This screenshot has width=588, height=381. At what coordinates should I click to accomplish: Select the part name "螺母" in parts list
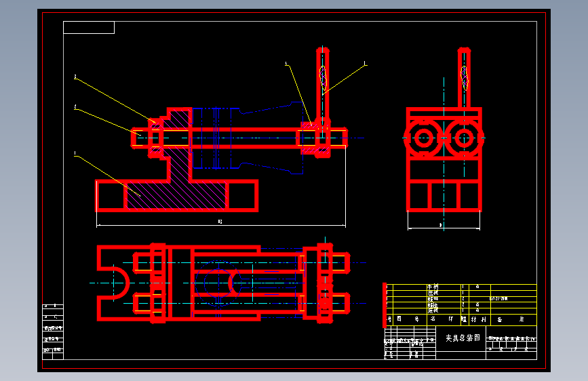tap(433, 299)
